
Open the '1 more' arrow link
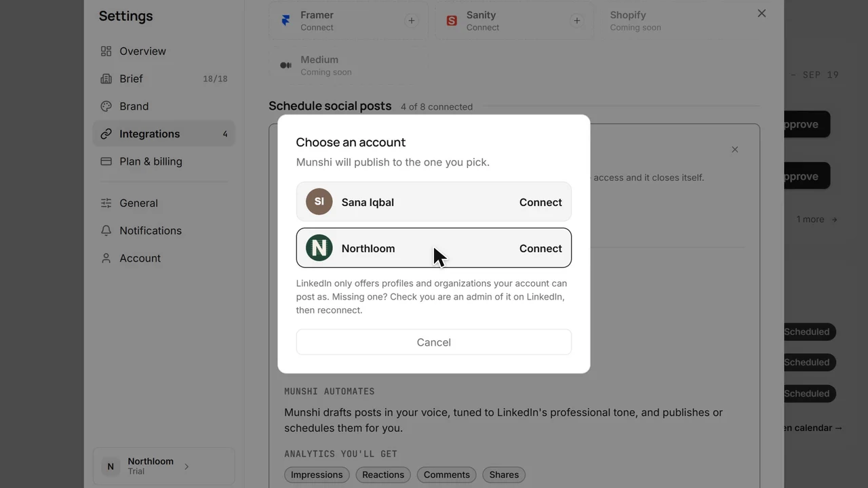tap(816, 220)
